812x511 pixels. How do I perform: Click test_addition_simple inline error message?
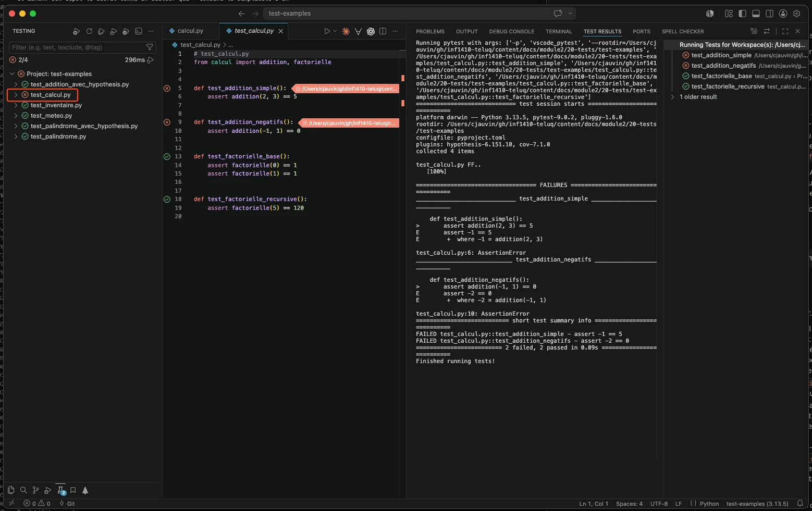click(x=346, y=89)
